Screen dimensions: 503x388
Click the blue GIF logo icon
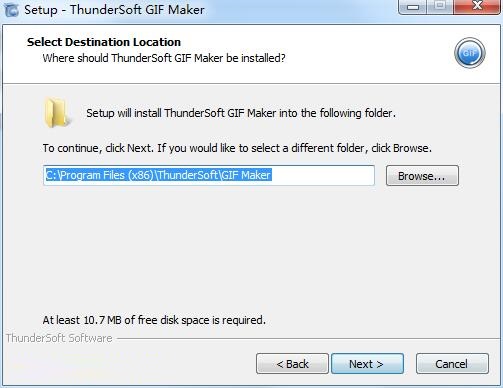(x=470, y=53)
